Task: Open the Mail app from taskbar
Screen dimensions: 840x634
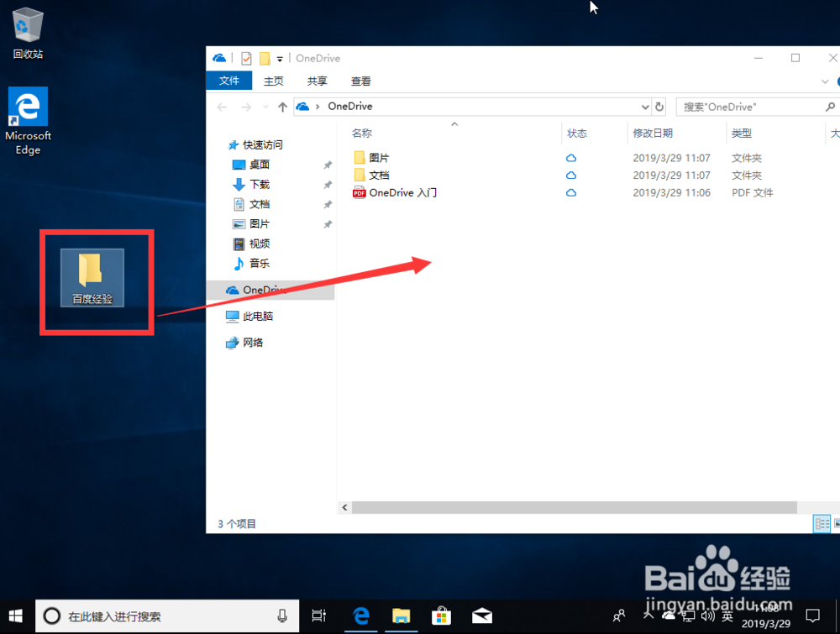Action: coord(481,616)
